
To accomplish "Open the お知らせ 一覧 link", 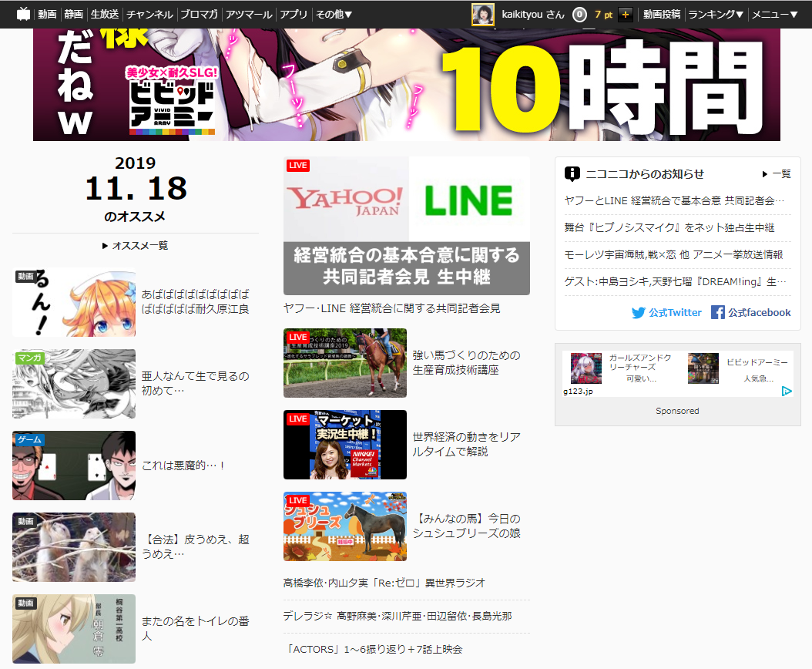I will point(777,174).
